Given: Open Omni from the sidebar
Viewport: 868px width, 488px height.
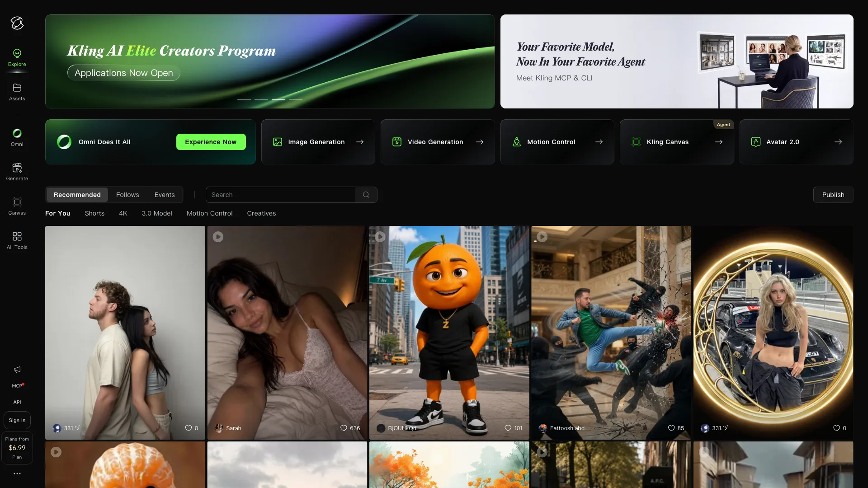Looking at the screenshot, I should point(17,137).
